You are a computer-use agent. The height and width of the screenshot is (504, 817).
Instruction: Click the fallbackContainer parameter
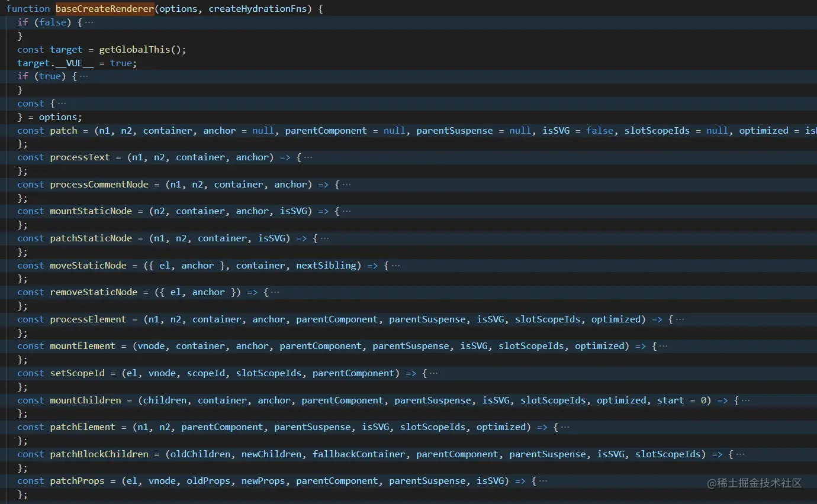click(359, 454)
